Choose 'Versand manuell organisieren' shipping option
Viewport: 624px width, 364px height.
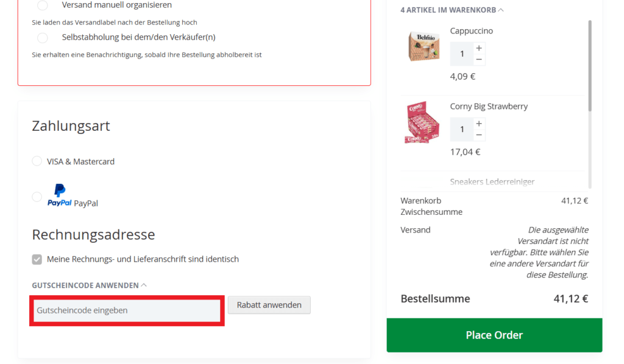click(x=42, y=5)
